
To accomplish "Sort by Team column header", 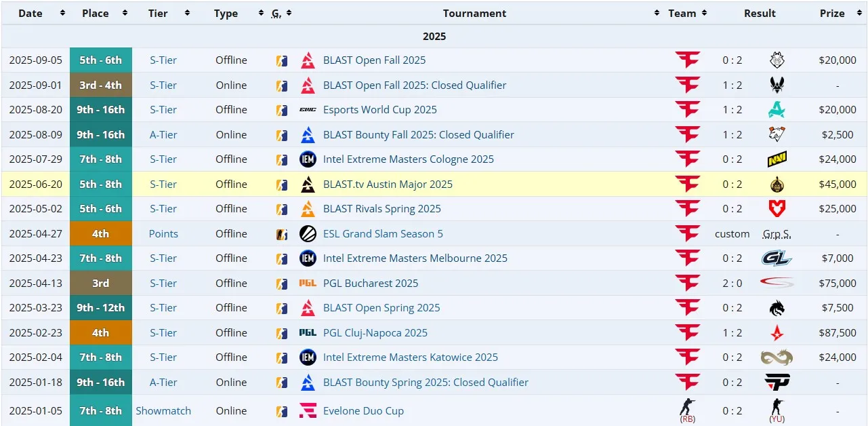I will click(687, 13).
